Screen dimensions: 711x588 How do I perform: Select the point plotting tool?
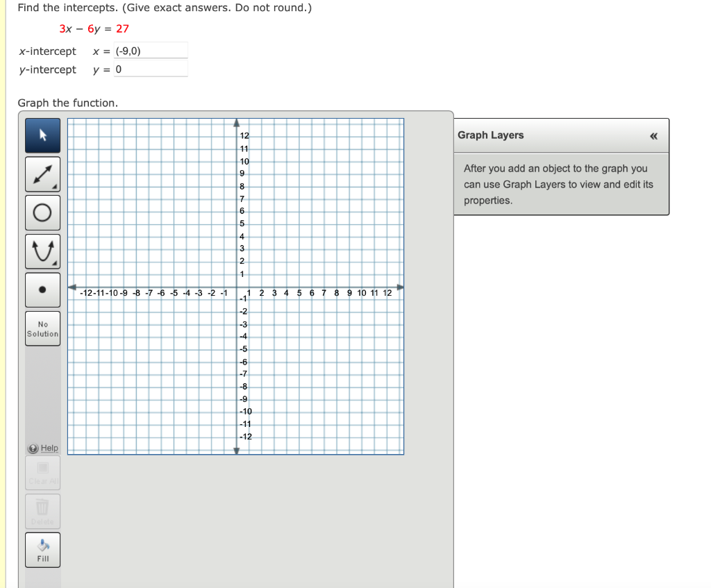coord(42,289)
